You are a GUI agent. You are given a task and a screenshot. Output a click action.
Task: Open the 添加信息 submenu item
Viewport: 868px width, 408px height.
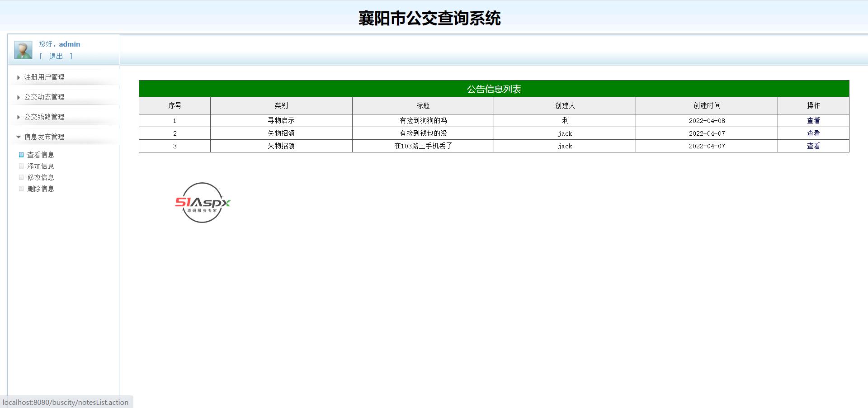click(41, 166)
